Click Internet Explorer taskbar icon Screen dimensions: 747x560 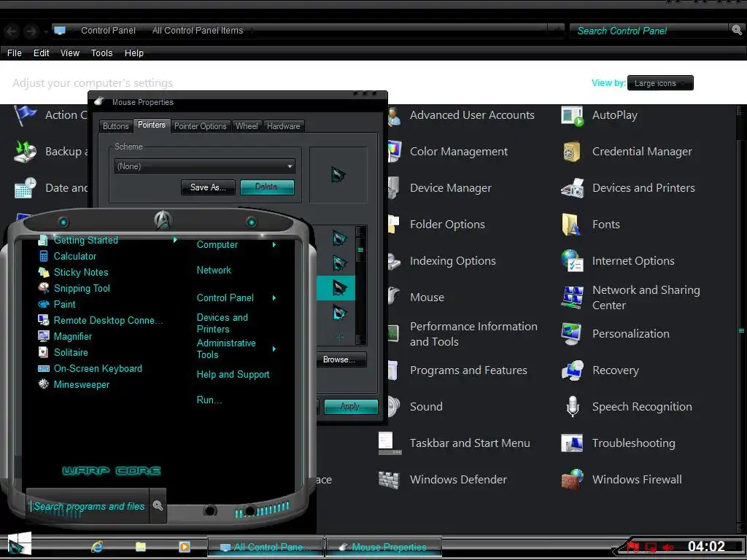pyautogui.click(x=97, y=547)
